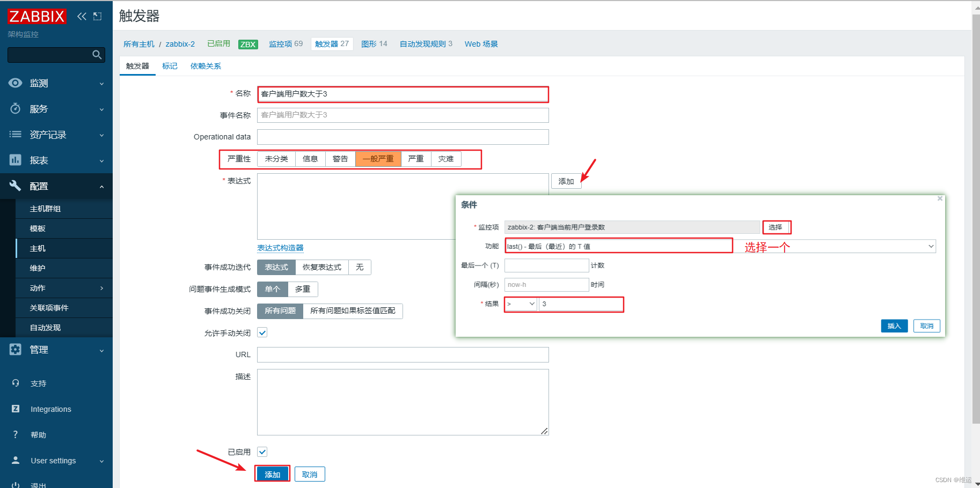Toggle kiosk mode sidebar icon

[97, 16]
